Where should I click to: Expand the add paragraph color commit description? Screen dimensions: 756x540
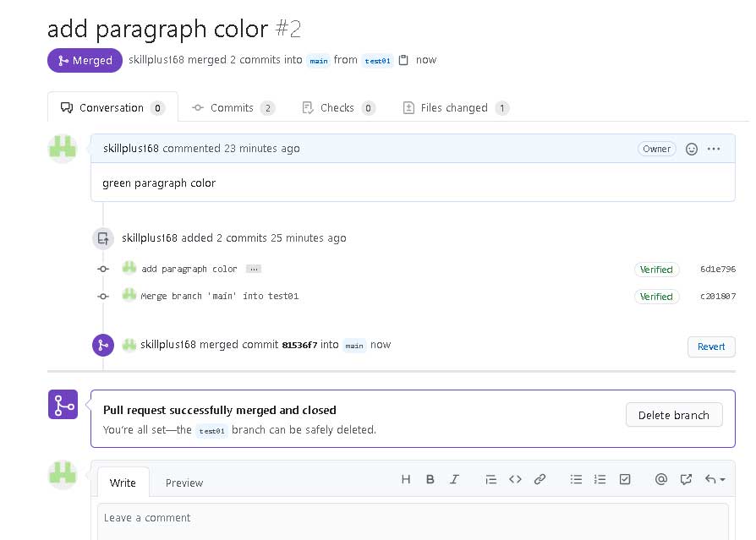(x=254, y=269)
